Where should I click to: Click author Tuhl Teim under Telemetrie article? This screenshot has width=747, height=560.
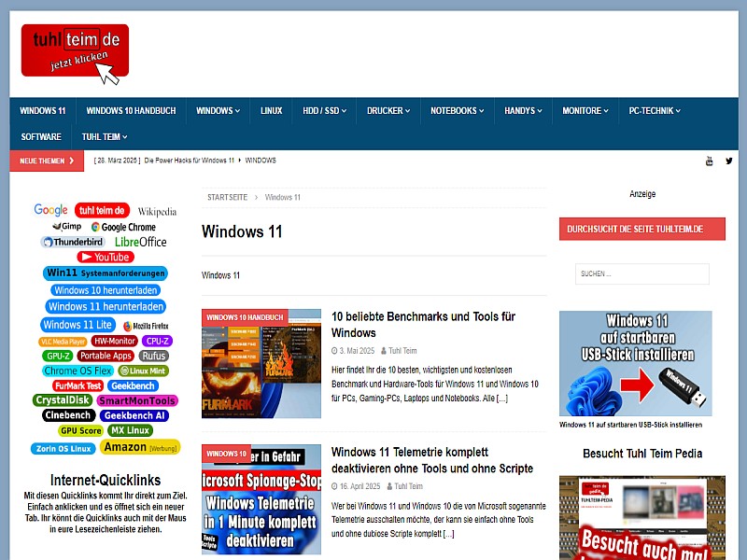click(408, 486)
